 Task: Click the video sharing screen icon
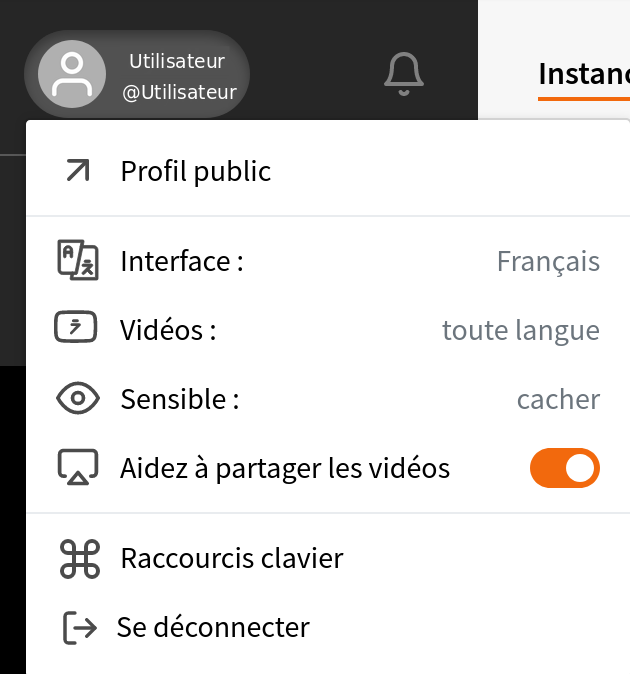pyautogui.click(x=77, y=468)
